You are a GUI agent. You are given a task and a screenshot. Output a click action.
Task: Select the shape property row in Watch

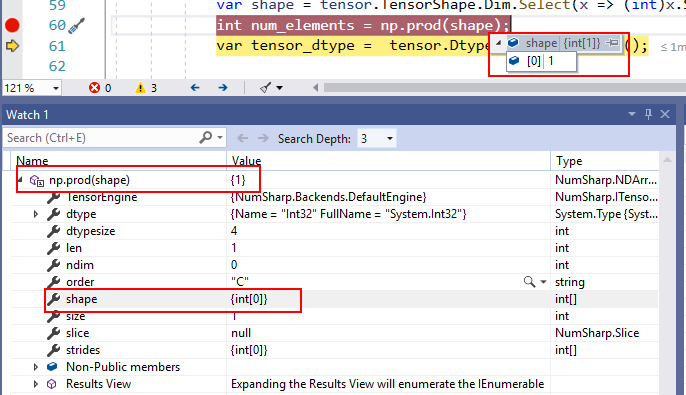point(335,299)
